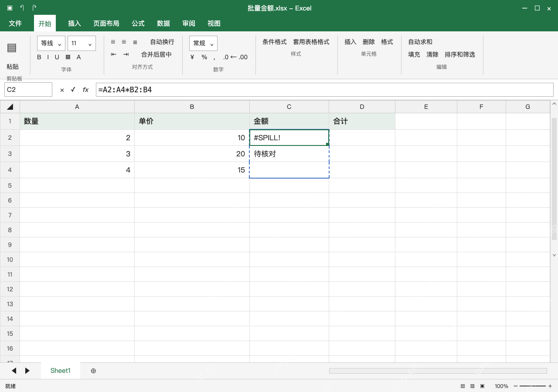The height and width of the screenshot is (392, 558).
Task: Open the 等线 font name dropdown
Action: click(51, 43)
